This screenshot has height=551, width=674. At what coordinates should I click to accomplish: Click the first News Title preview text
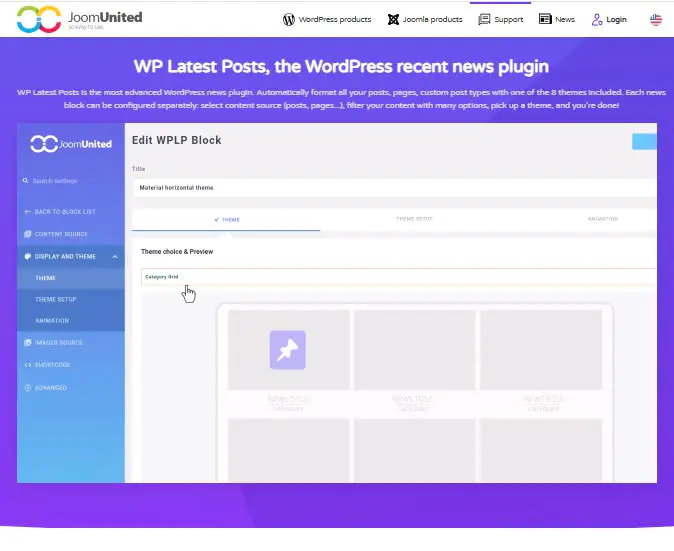coord(288,399)
